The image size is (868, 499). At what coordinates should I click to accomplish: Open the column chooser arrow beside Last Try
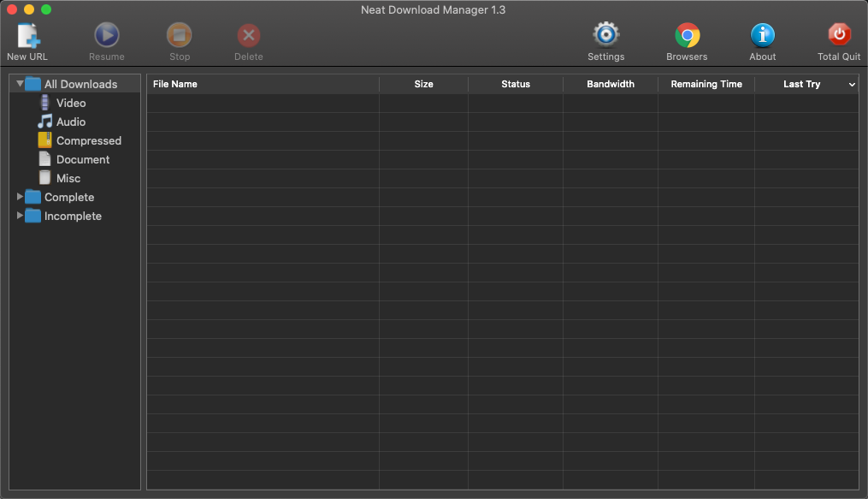(x=852, y=84)
